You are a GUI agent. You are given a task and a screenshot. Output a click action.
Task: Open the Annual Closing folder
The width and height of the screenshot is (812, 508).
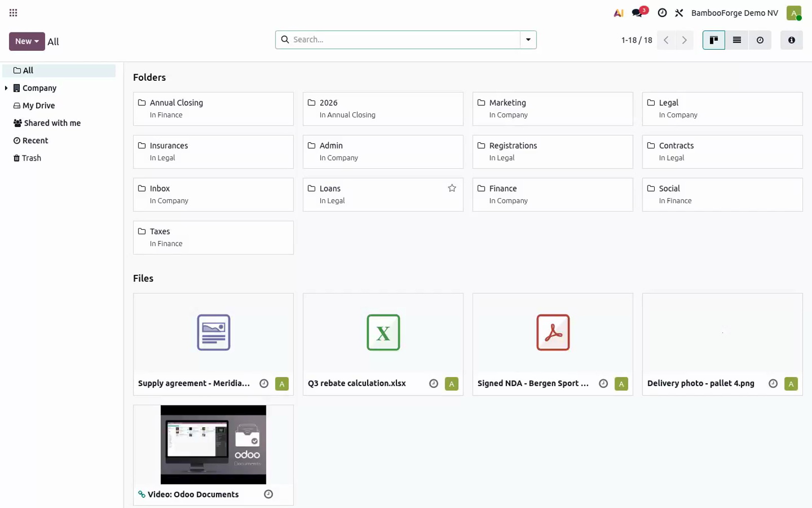point(213,109)
